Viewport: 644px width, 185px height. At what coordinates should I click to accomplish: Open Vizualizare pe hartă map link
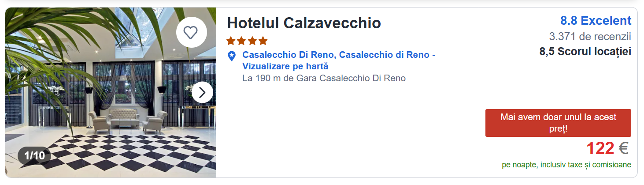(x=285, y=67)
